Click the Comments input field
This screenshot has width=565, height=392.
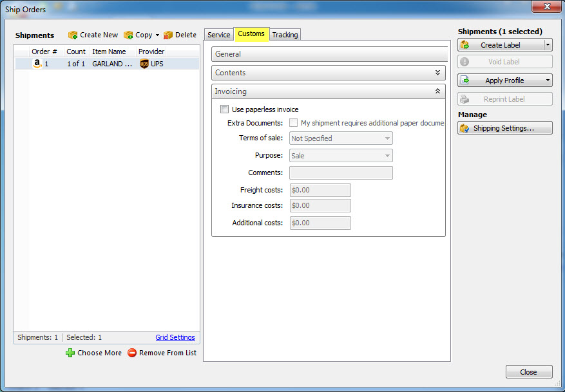pyautogui.click(x=341, y=173)
